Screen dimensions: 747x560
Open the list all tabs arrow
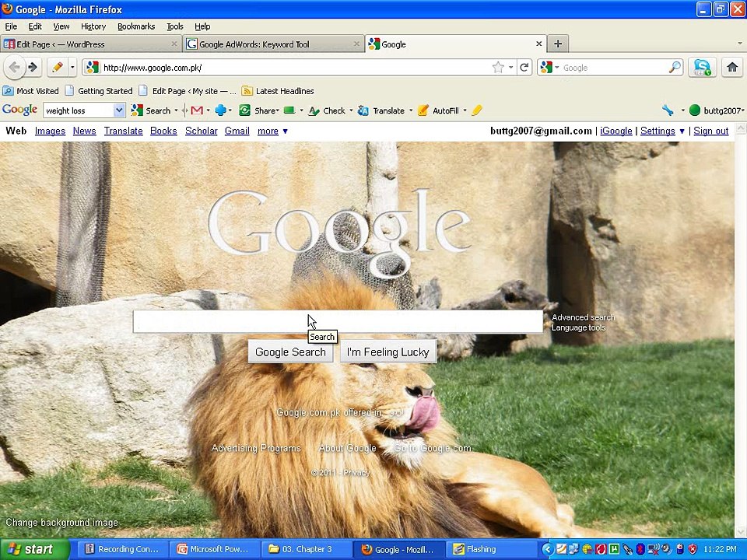point(740,44)
